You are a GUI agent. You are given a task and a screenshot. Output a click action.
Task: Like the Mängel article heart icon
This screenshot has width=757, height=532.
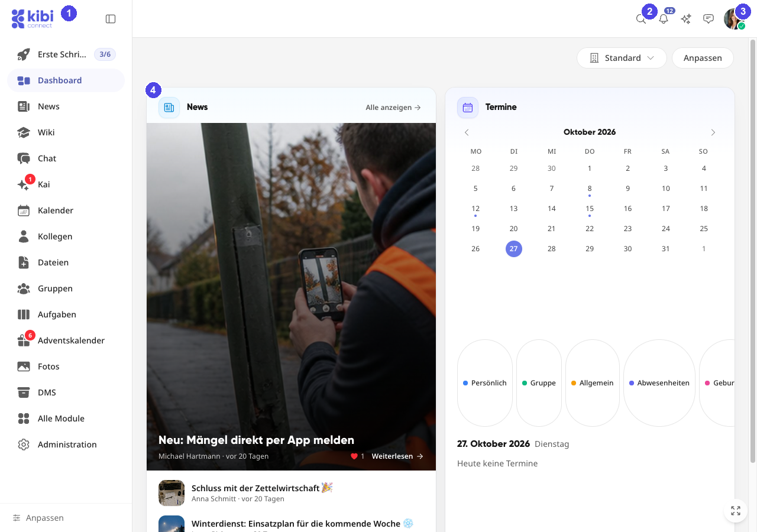click(354, 456)
